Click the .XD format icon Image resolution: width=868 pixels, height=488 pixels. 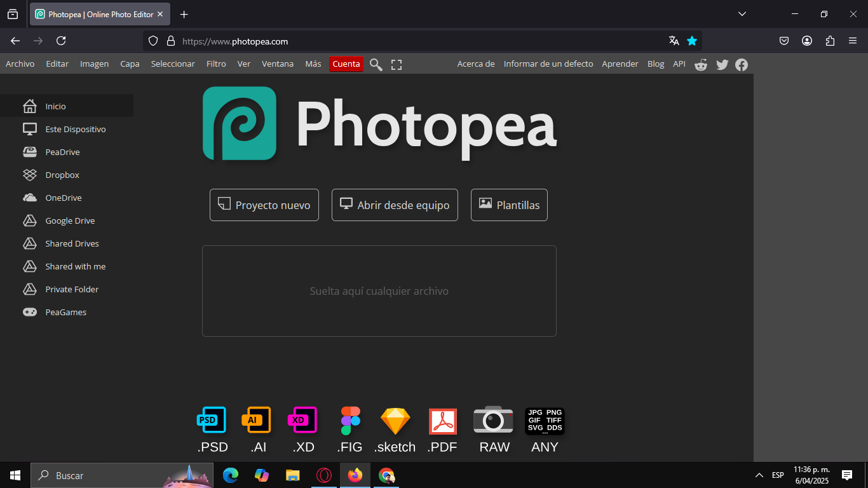302,420
